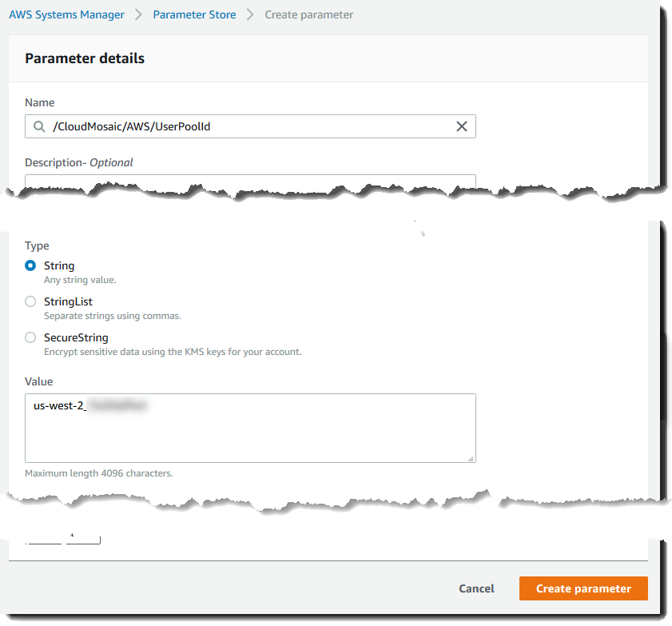672x626 pixels.
Task: Click the Create parameter button
Action: (x=583, y=588)
